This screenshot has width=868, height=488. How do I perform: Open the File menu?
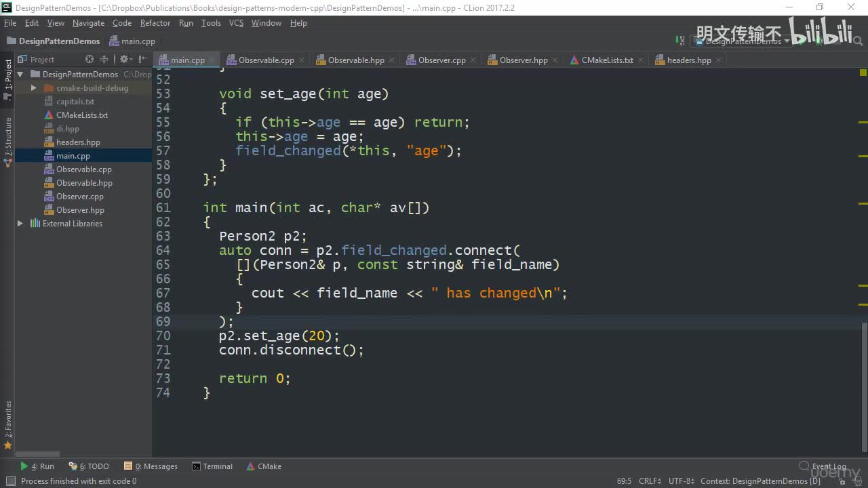[10, 23]
